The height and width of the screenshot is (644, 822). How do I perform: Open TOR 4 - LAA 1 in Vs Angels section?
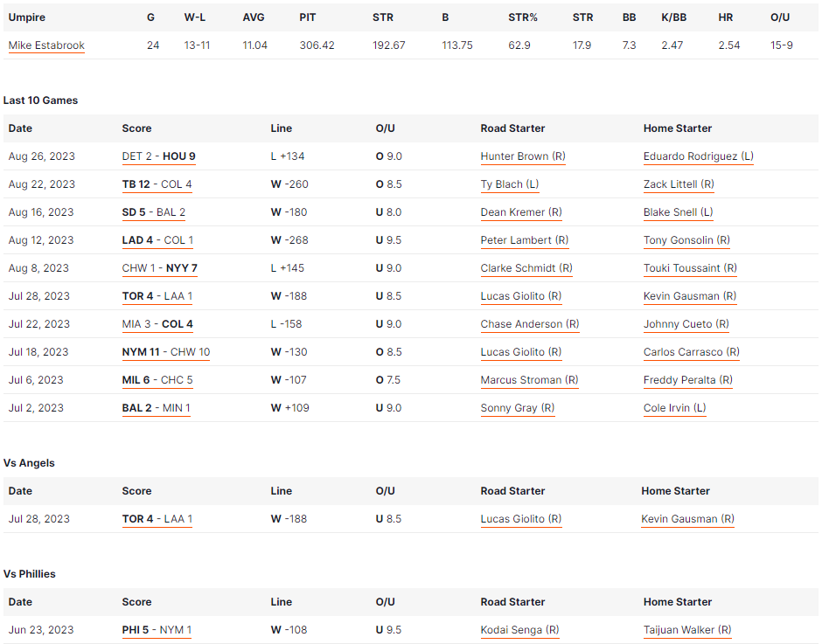tap(157, 519)
